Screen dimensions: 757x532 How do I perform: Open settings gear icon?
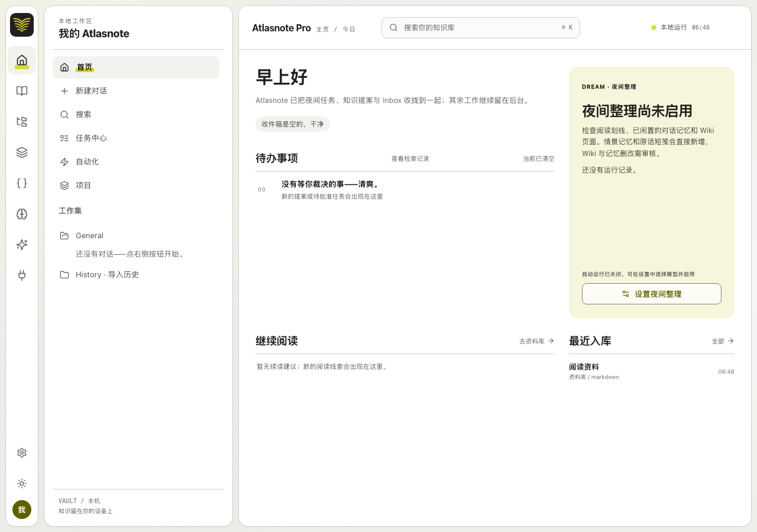point(22,453)
